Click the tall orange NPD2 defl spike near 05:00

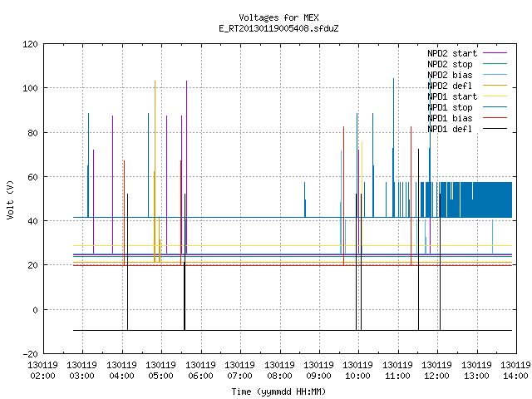click(x=155, y=171)
